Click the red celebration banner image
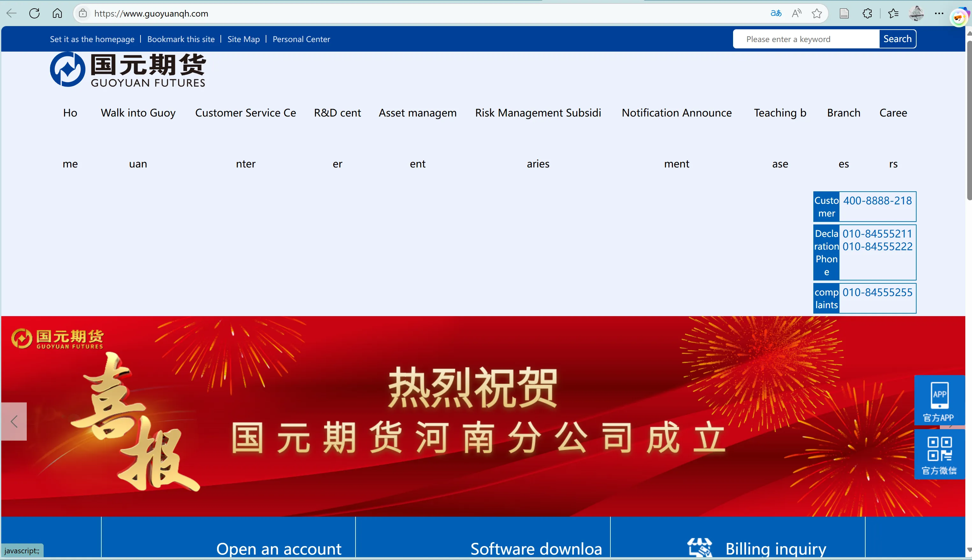This screenshot has width=972, height=560. coord(483,416)
